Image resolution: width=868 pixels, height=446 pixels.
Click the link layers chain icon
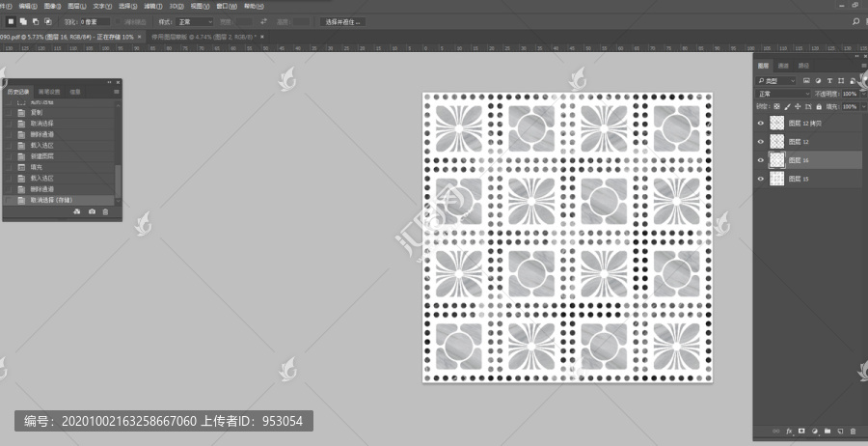coord(776,431)
